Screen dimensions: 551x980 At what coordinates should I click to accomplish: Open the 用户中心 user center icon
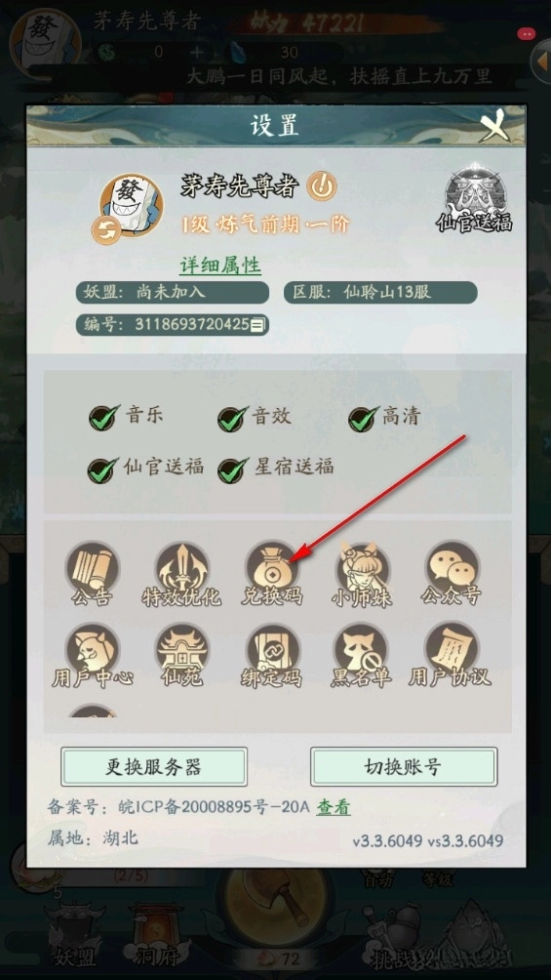[x=92, y=653]
